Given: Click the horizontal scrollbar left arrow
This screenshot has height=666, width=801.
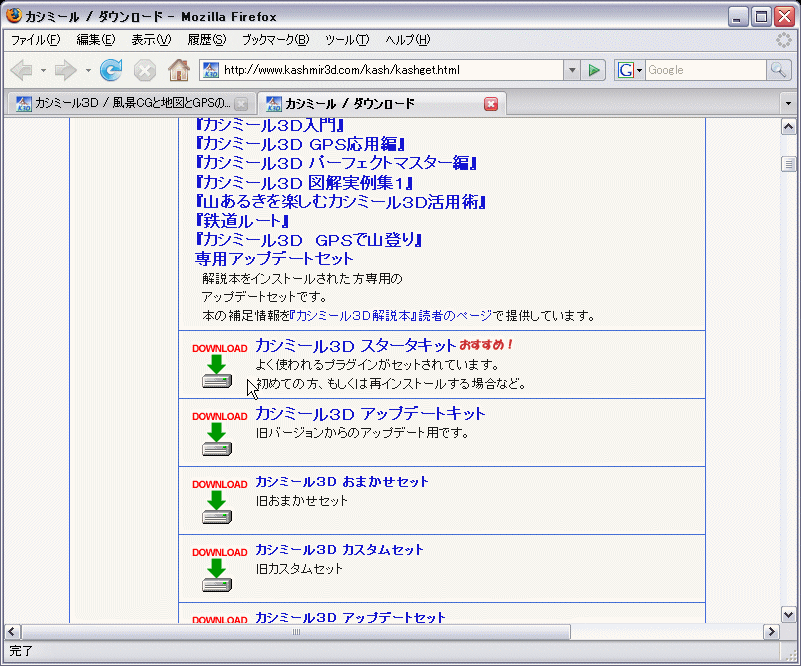Looking at the screenshot, I should pos(12,632).
